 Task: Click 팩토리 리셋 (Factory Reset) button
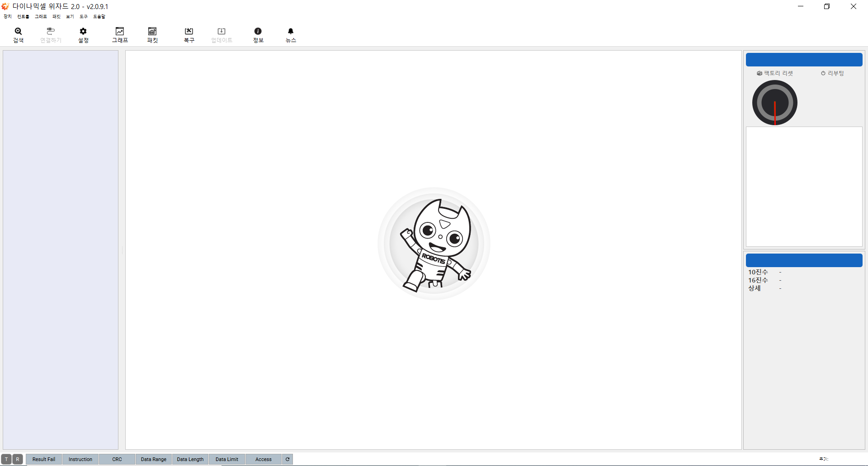[775, 73]
